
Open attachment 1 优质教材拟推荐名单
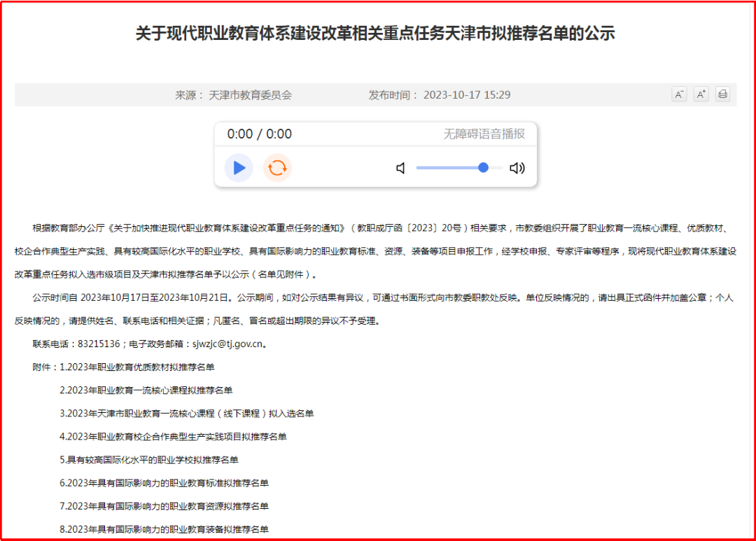pos(137,367)
